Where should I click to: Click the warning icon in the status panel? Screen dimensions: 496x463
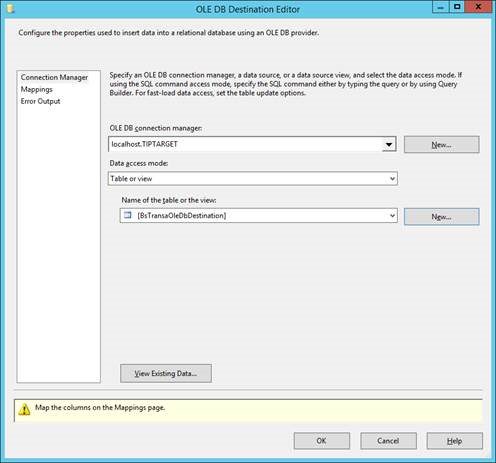(x=24, y=409)
